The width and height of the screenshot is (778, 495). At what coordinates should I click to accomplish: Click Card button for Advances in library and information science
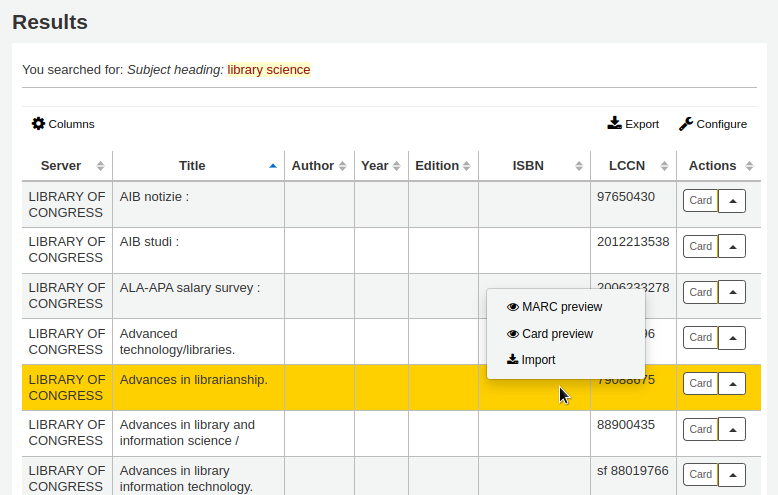click(x=700, y=429)
